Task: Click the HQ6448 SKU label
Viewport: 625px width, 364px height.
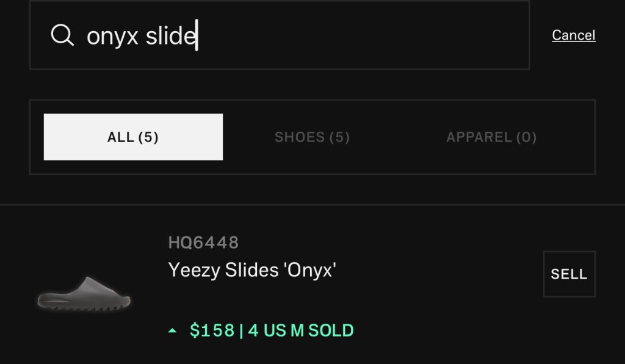Action: pos(203,243)
